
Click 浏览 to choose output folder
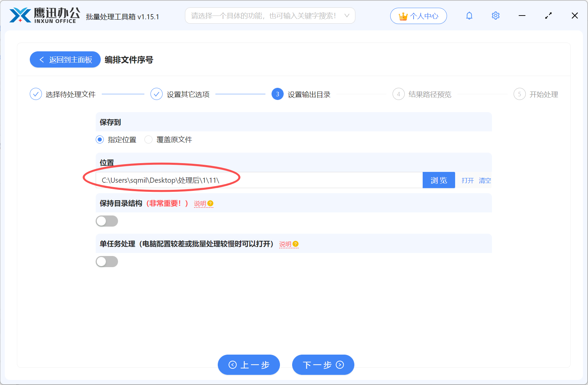(x=439, y=180)
